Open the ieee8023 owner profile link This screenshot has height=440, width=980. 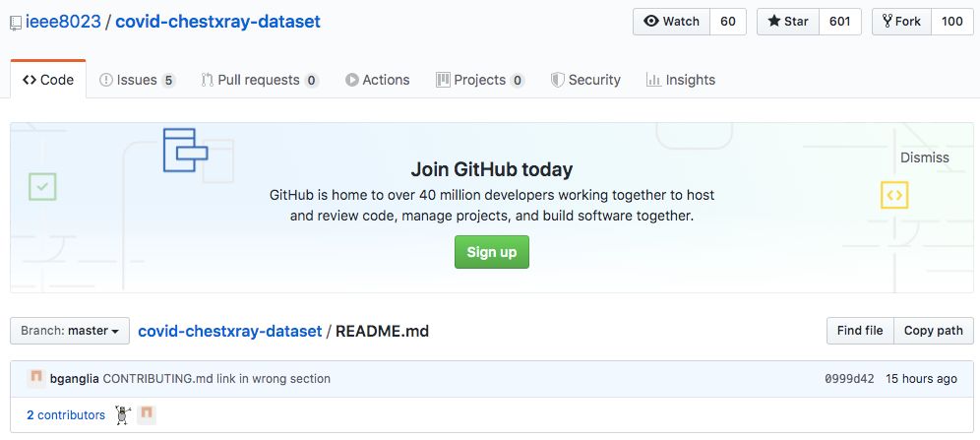click(x=63, y=21)
